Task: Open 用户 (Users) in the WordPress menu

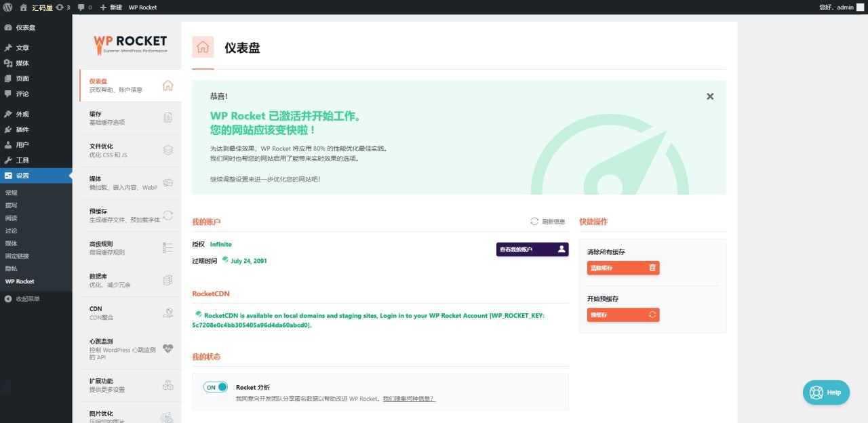Action: [36, 145]
